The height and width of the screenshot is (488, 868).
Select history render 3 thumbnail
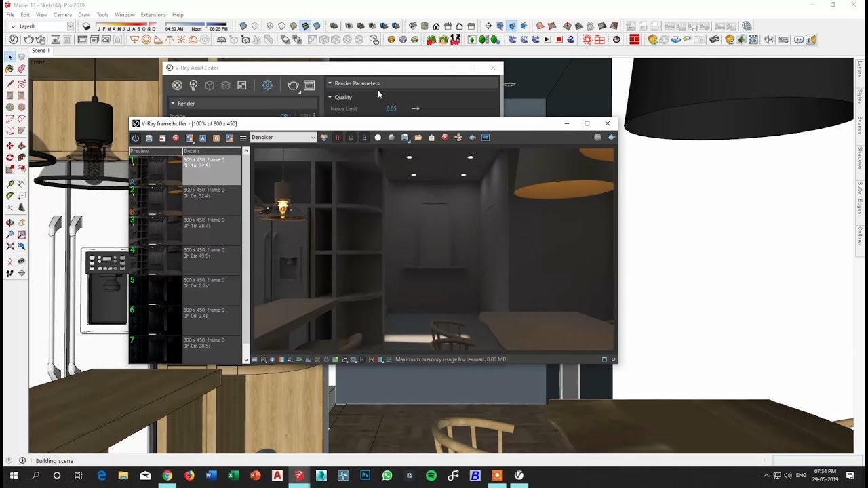(x=156, y=230)
